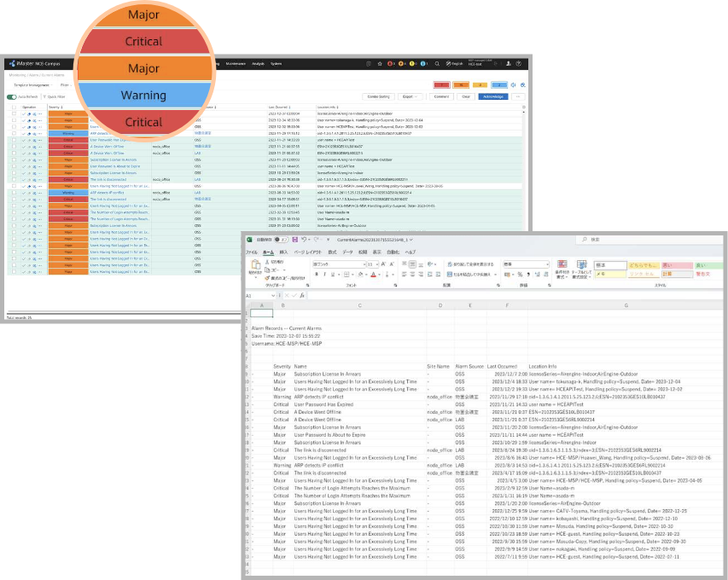Open the Maintenance menu in iMaster
The width and height of the screenshot is (728, 580).
point(236,64)
